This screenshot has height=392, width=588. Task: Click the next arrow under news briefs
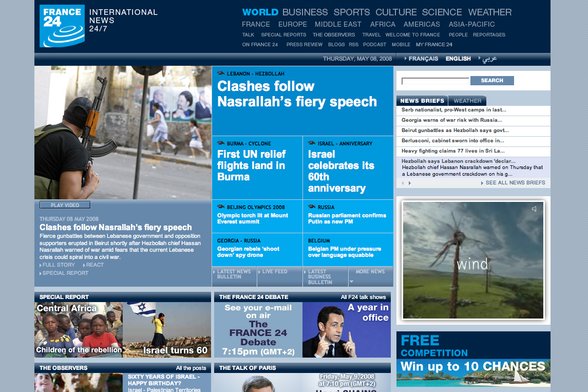[x=410, y=182]
